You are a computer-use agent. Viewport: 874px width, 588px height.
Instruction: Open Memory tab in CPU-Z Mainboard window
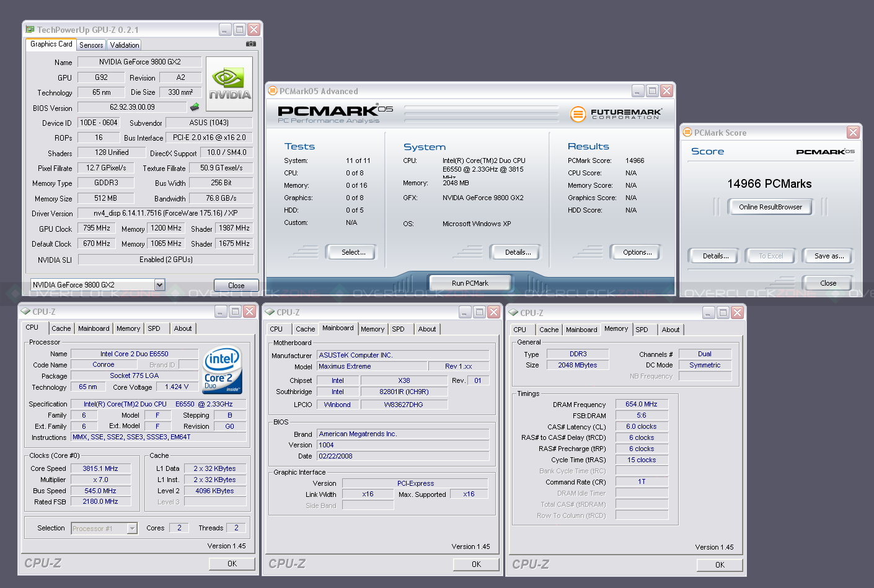tap(373, 329)
